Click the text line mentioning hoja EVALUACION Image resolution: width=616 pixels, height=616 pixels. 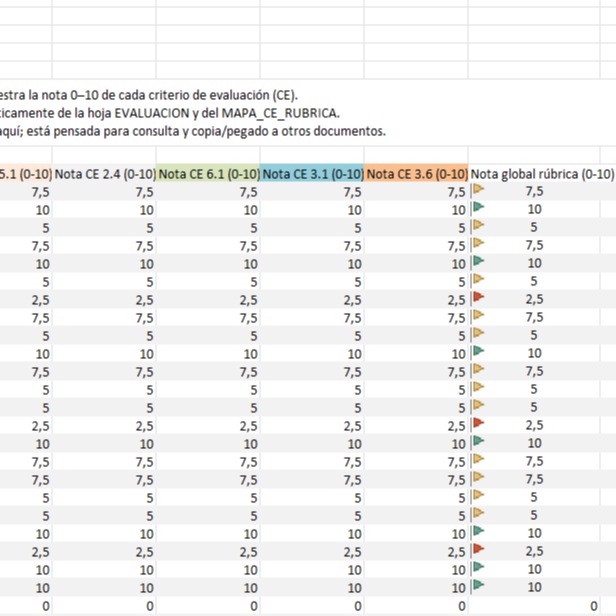coord(170,113)
